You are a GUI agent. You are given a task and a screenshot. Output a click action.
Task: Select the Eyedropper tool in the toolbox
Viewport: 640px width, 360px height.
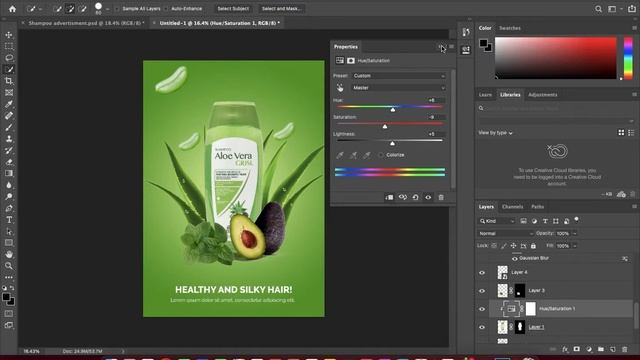click(9, 104)
